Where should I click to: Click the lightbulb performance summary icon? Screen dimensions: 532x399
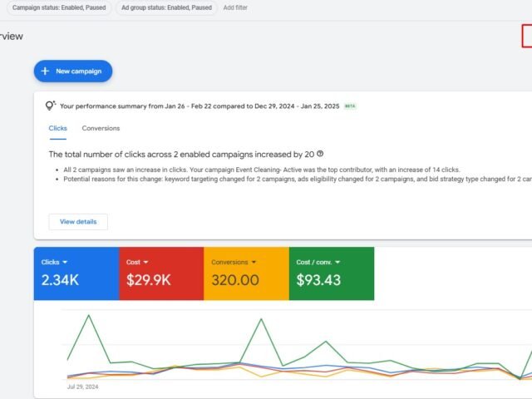tap(50, 106)
